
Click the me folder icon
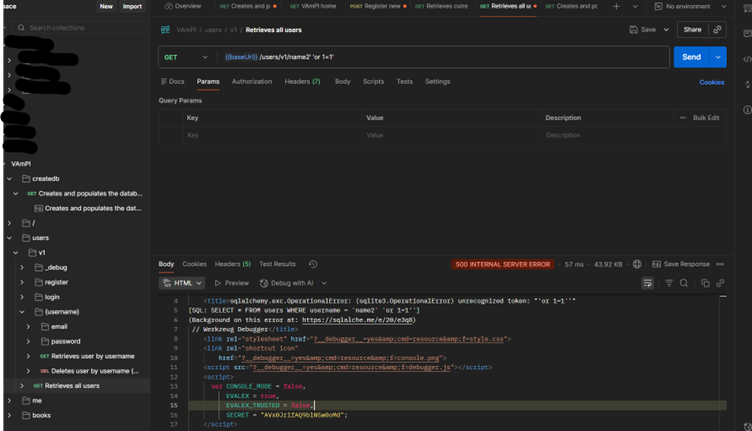pos(26,401)
